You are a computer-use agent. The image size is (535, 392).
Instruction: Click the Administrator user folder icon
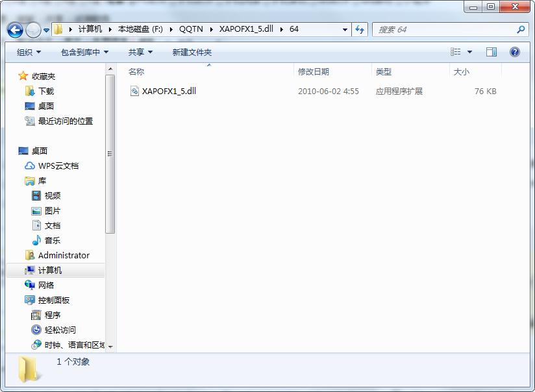[30, 255]
